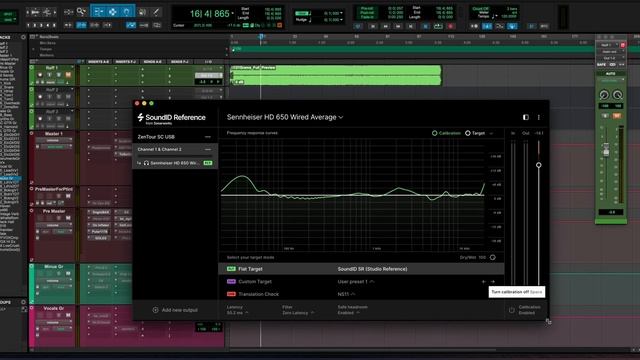Open SoundID three-dot options menu

(539, 117)
